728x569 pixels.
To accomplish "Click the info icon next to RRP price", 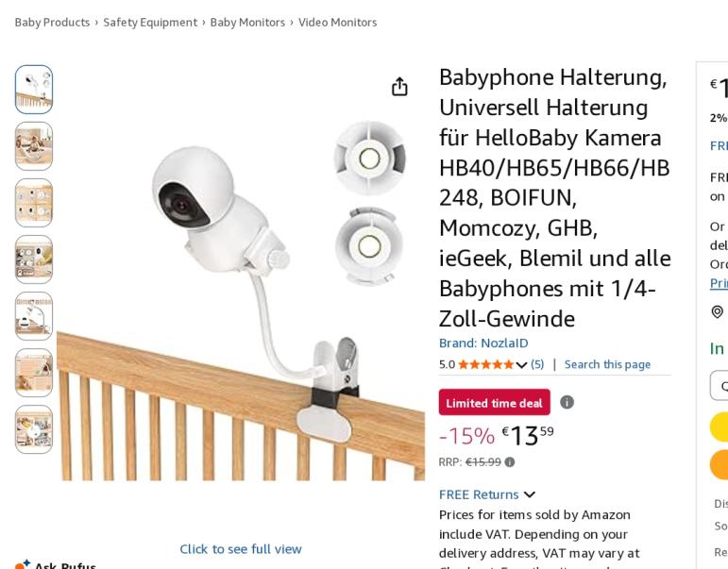I will [509, 462].
